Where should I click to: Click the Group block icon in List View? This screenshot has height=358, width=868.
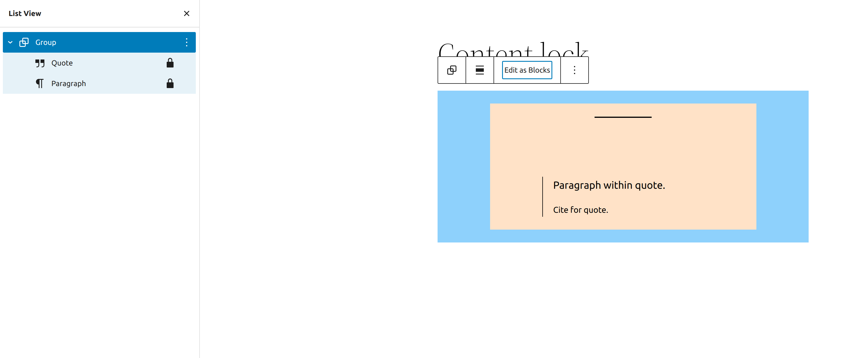(x=24, y=41)
